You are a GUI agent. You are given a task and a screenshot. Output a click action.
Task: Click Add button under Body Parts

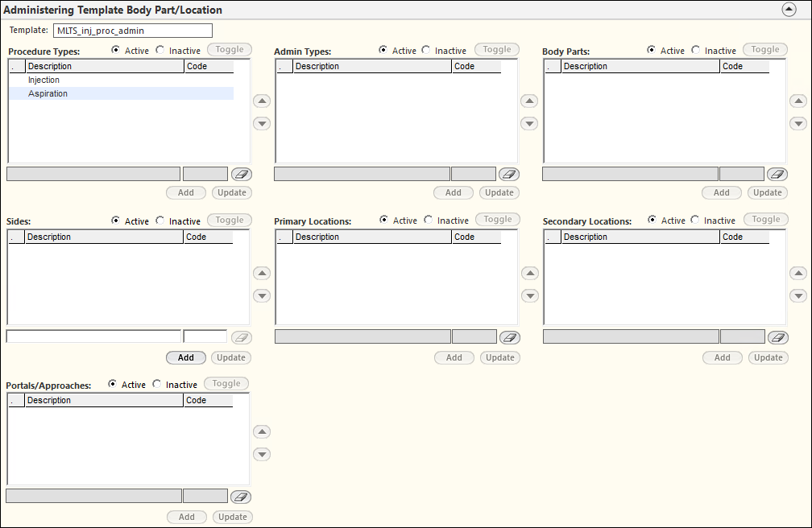point(722,192)
